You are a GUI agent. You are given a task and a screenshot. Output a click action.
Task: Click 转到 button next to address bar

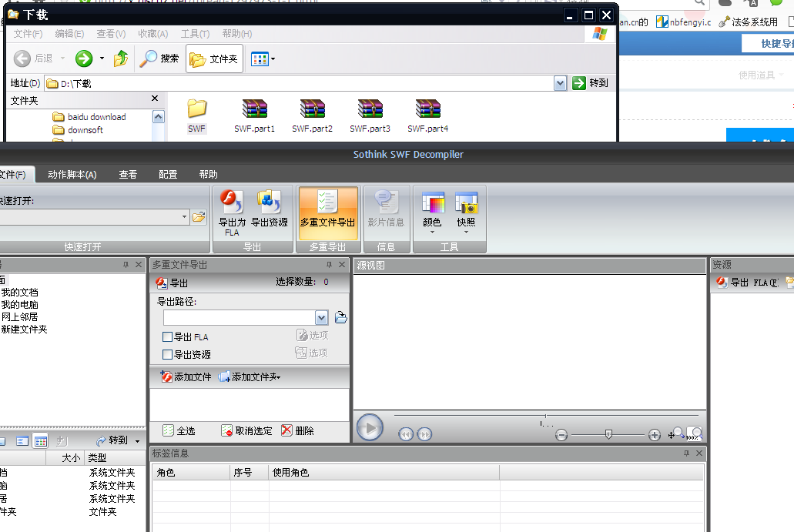(x=590, y=83)
